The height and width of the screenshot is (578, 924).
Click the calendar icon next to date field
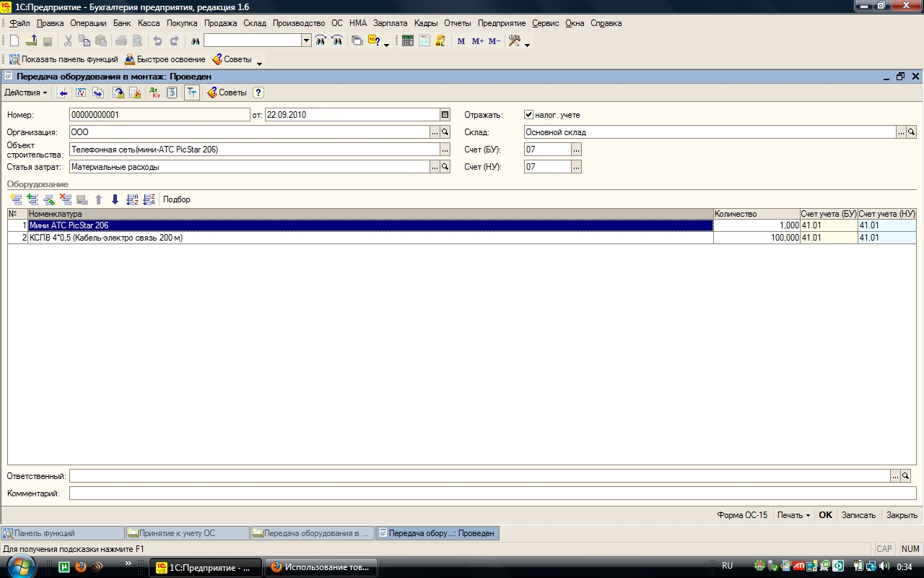[445, 115]
